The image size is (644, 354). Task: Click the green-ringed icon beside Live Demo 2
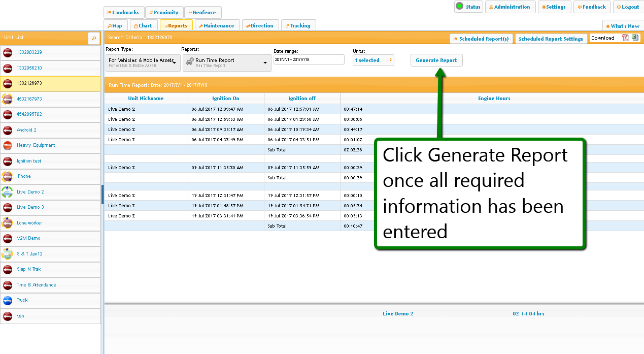8,192
